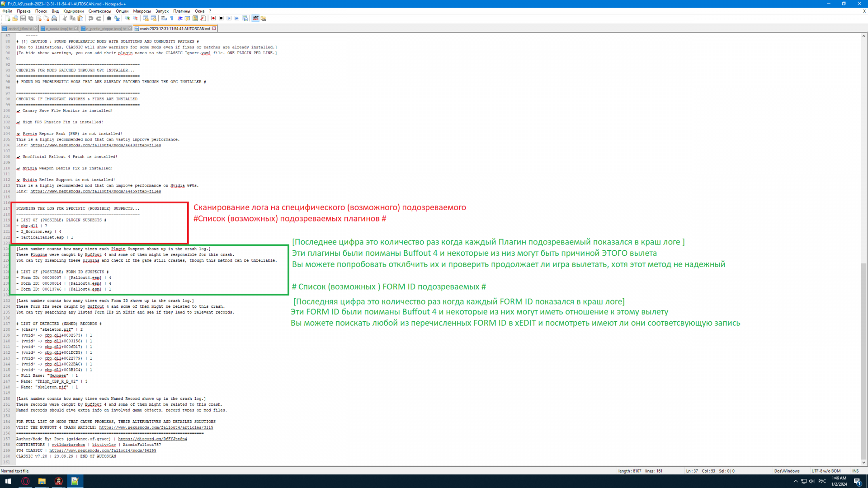
Task: Open the Плагины menu
Action: coord(182,11)
